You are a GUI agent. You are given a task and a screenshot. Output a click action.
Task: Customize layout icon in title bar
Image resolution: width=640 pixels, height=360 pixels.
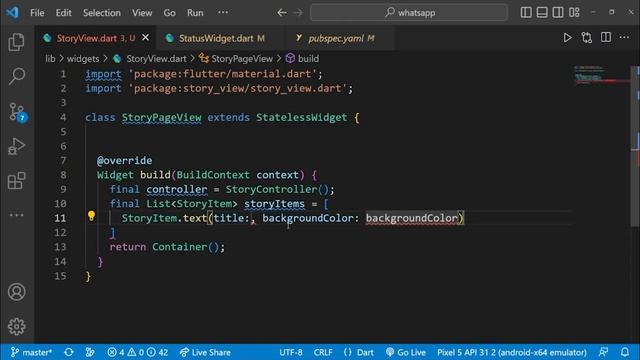(x=574, y=12)
